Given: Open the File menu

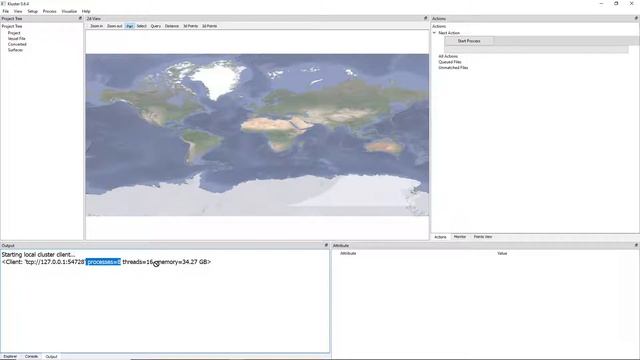Looking at the screenshot, I should [x=6, y=11].
